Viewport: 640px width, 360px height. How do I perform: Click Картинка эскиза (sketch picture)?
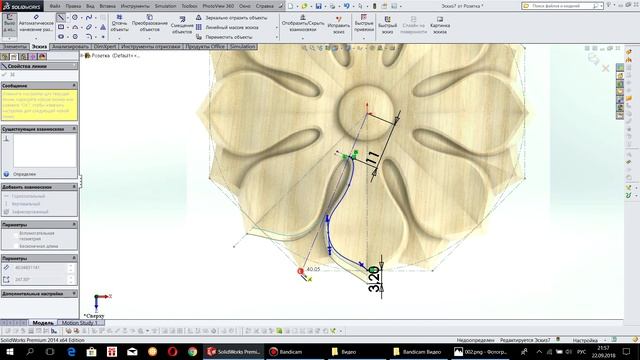pyautogui.click(x=440, y=25)
